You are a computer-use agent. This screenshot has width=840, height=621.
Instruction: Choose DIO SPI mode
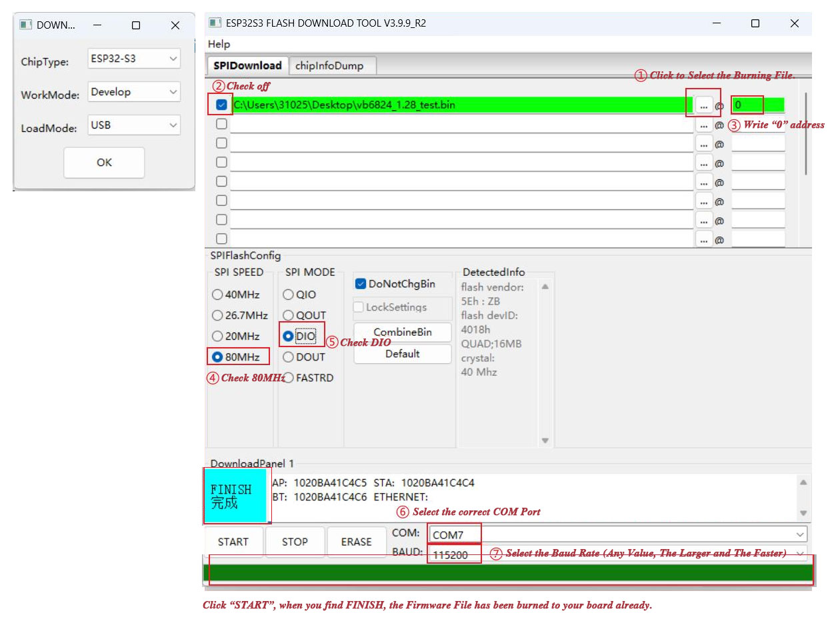(x=288, y=336)
